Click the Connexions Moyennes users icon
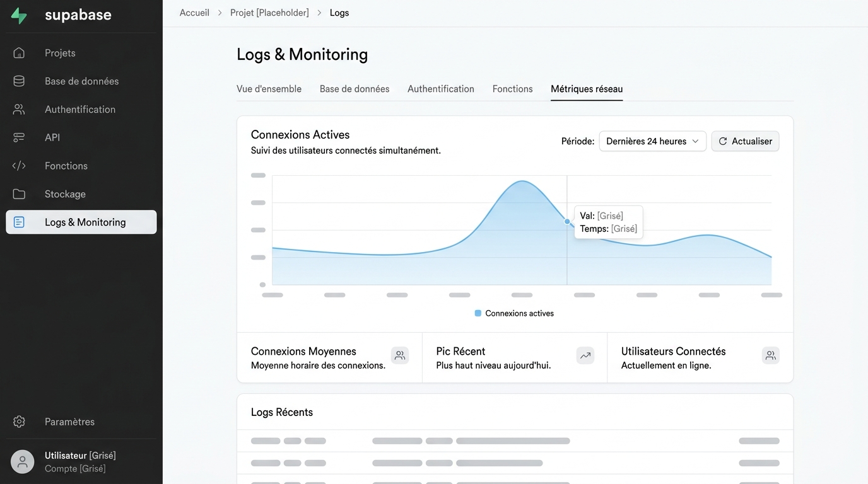Image resolution: width=868 pixels, height=484 pixels. (x=400, y=355)
